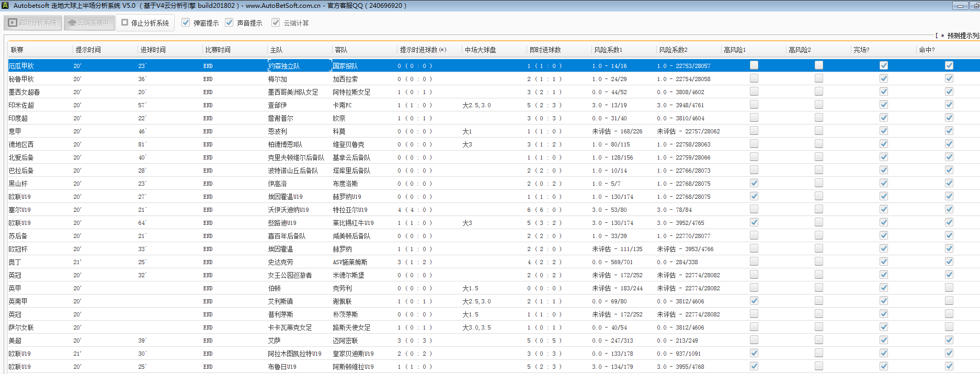
Task: Check 命中? box in the 英甲 row
Action: tap(949, 288)
